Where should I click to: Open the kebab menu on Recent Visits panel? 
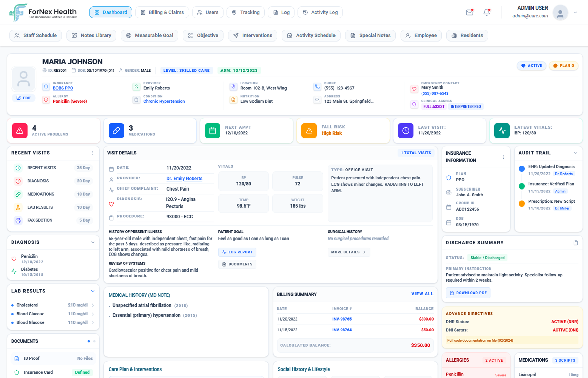(93, 153)
